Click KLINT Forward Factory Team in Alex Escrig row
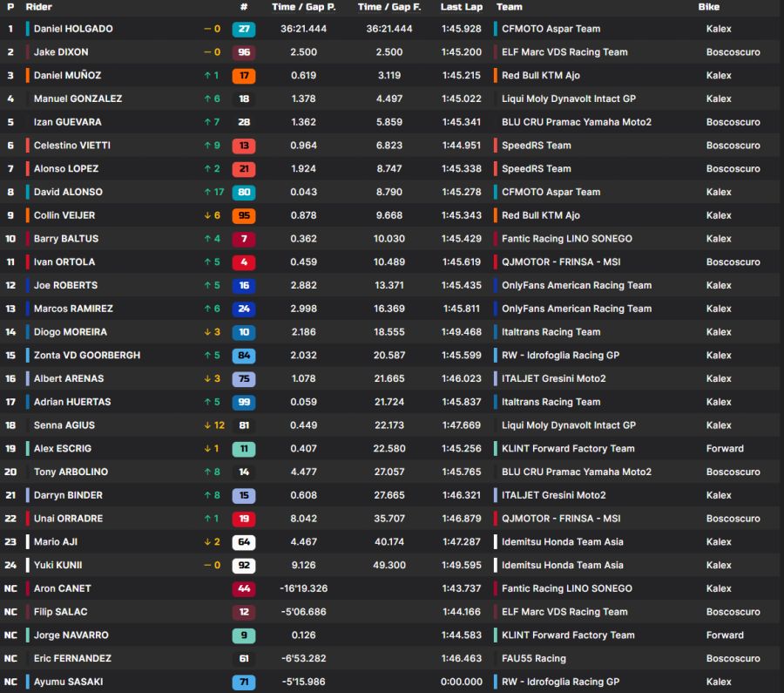Image resolution: width=784 pixels, height=693 pixels. [568, 449]
